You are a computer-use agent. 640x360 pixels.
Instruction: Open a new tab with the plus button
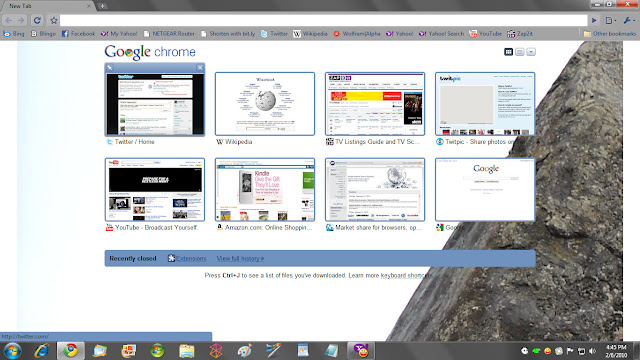point(102,6)
